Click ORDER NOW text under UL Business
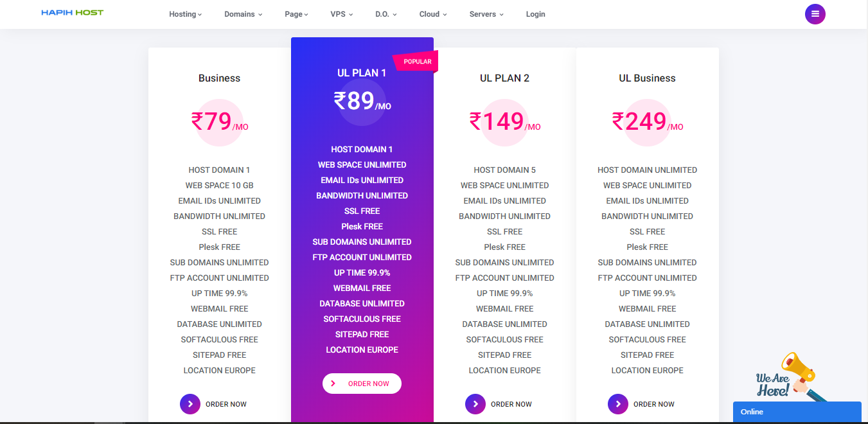The width and height of the screenshot is (868, 424). tap(654, 404)
